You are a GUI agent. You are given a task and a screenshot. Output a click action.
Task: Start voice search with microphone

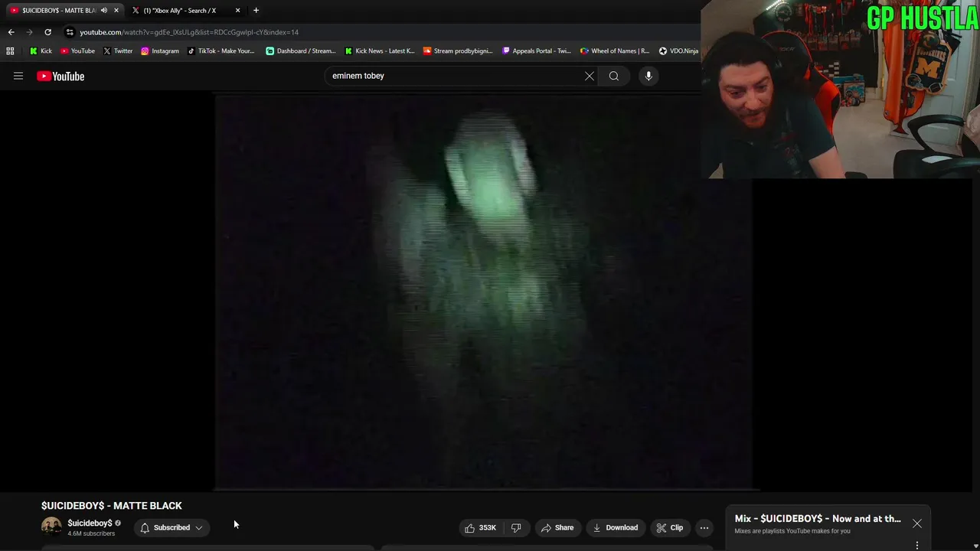click(x=648, y=76)
